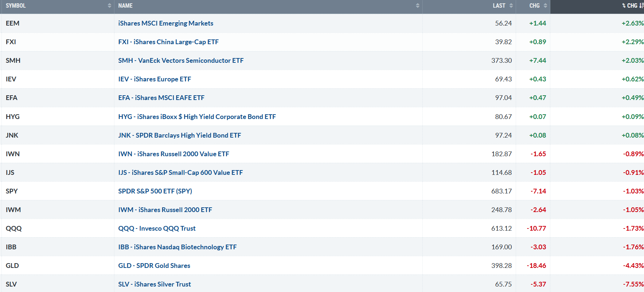
Task: Open SLV iShares Silver Trust link
Action: pos(154,284)
